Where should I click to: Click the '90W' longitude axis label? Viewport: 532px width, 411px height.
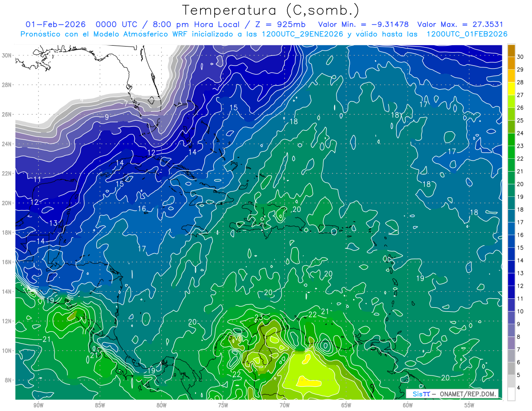38,405
